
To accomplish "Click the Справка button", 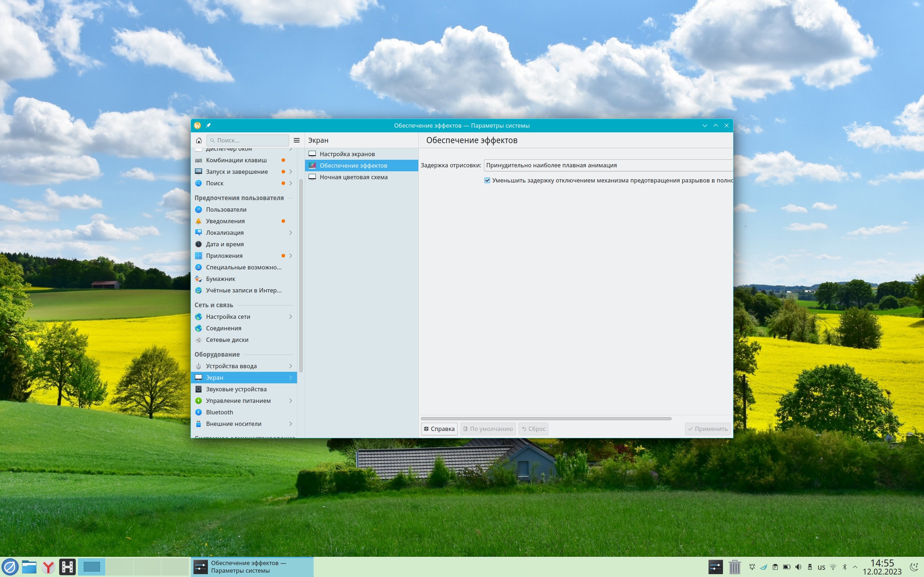I will 439,429.
